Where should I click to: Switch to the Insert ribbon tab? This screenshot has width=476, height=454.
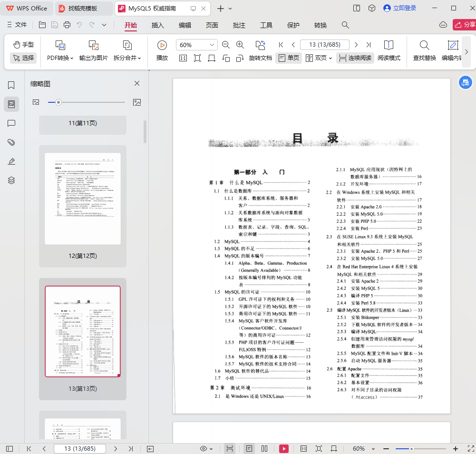coord(157,25)
